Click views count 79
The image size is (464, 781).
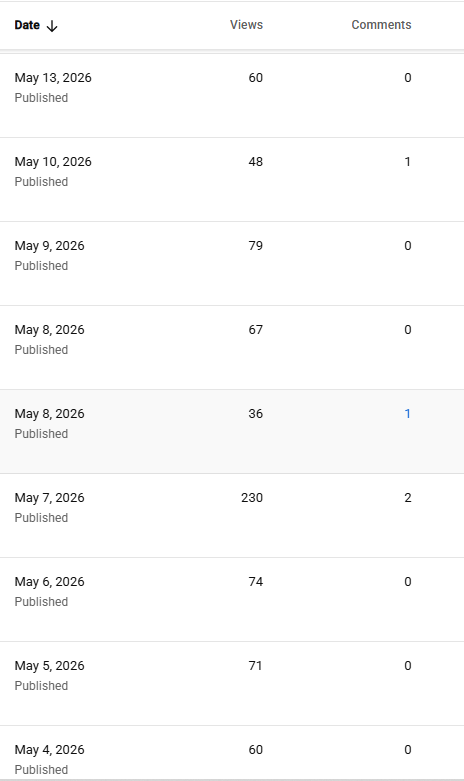[x=255, y=246]
